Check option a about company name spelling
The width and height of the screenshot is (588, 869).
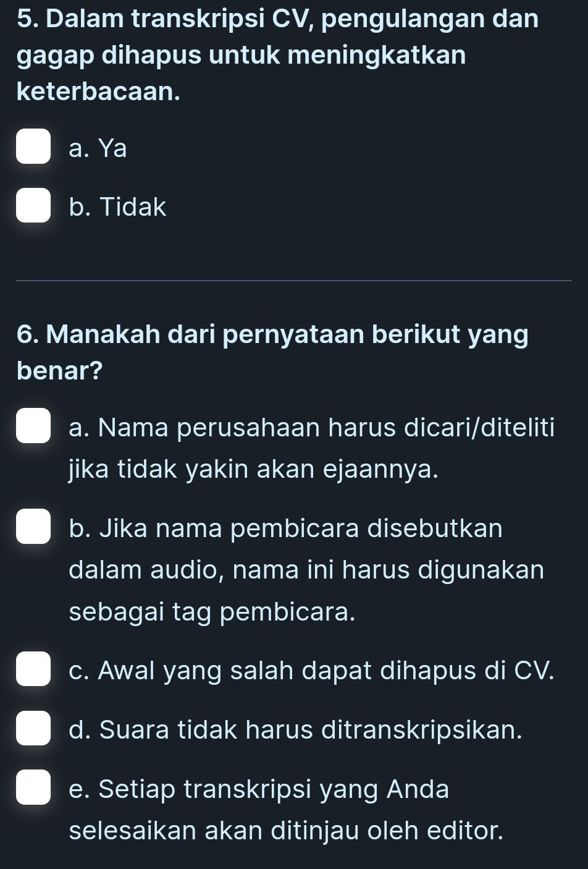33,427
